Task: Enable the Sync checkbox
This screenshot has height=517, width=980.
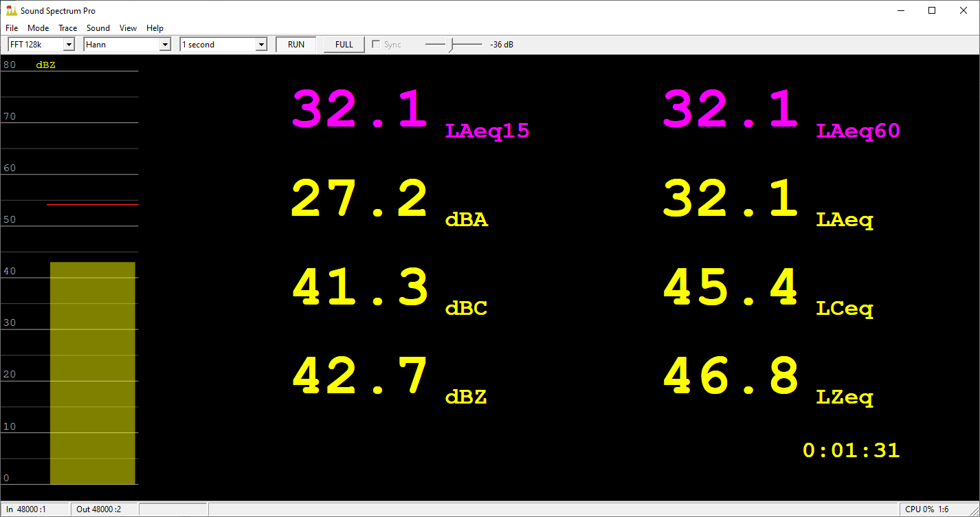Action: coord(376,43)
